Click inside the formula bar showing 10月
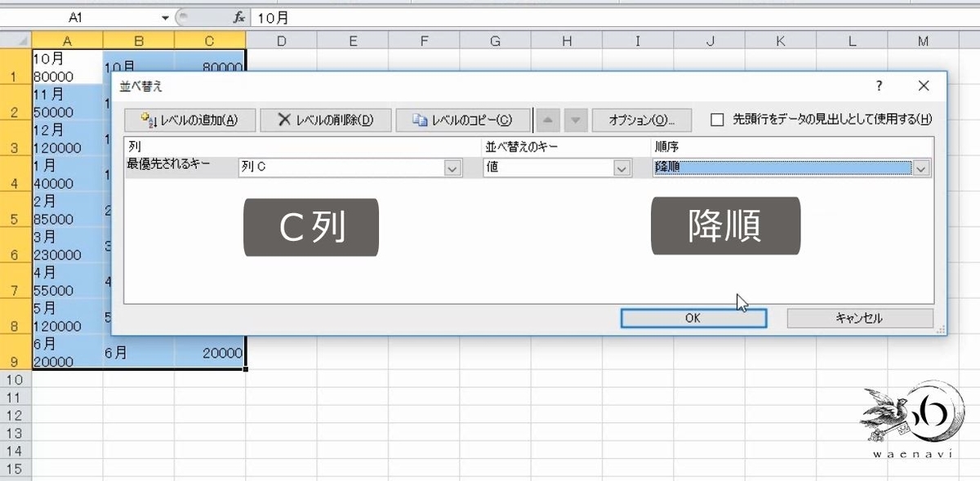This screenshot has height=481, width=980. tap(327, 16)
